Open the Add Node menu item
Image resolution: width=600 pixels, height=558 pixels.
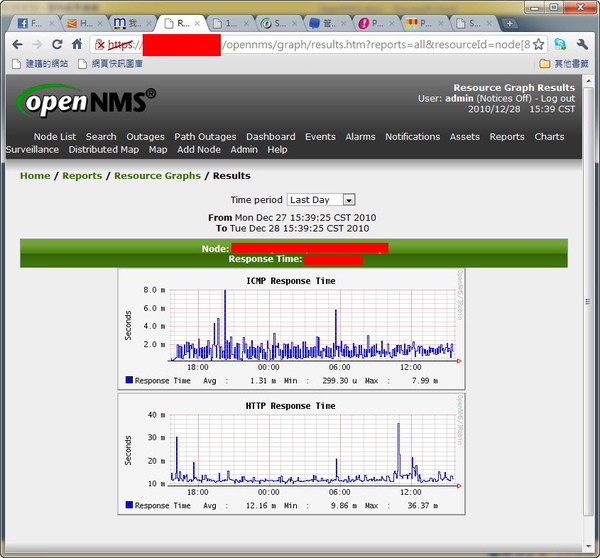coord(199,149)
